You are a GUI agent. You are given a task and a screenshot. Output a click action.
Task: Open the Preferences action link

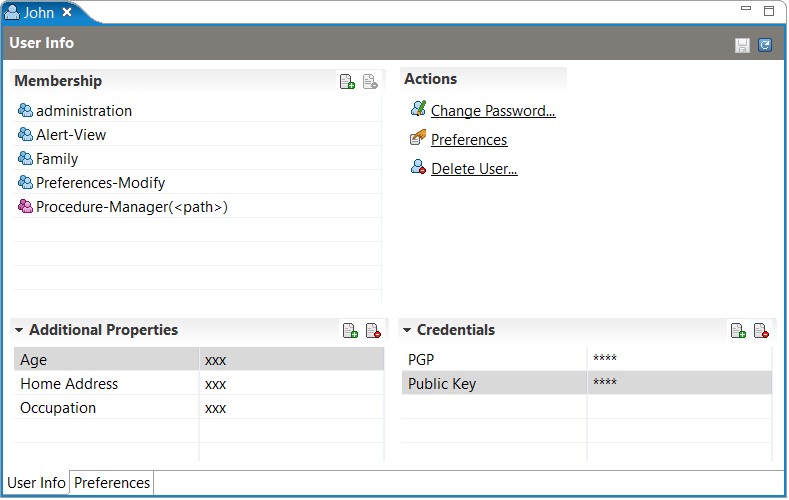[x=469, y=140]
